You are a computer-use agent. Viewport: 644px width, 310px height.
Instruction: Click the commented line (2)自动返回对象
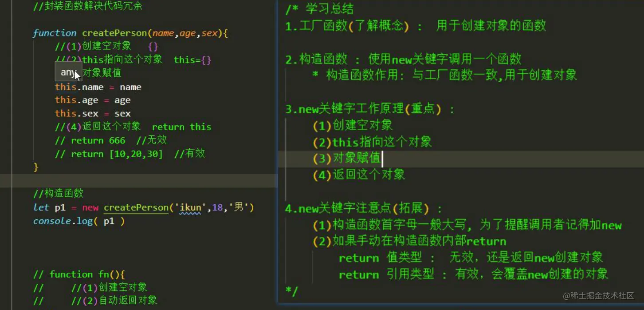[x=95, y=301]
